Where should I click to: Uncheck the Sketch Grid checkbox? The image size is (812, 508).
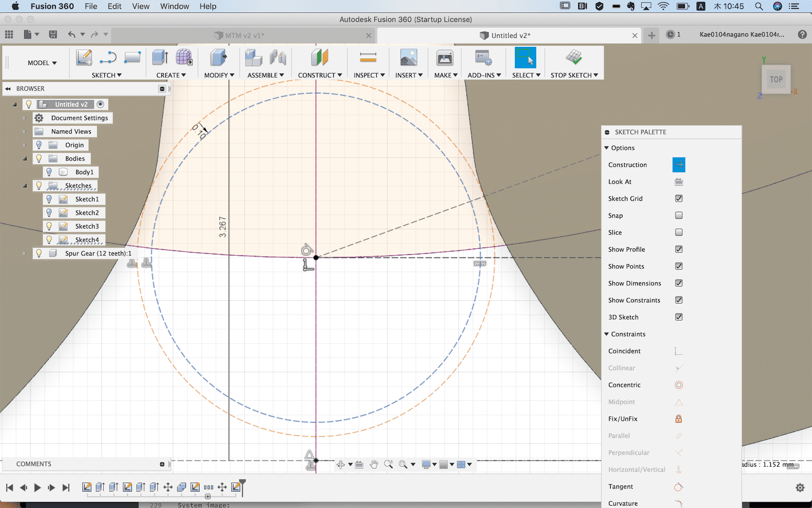point(678,199)
